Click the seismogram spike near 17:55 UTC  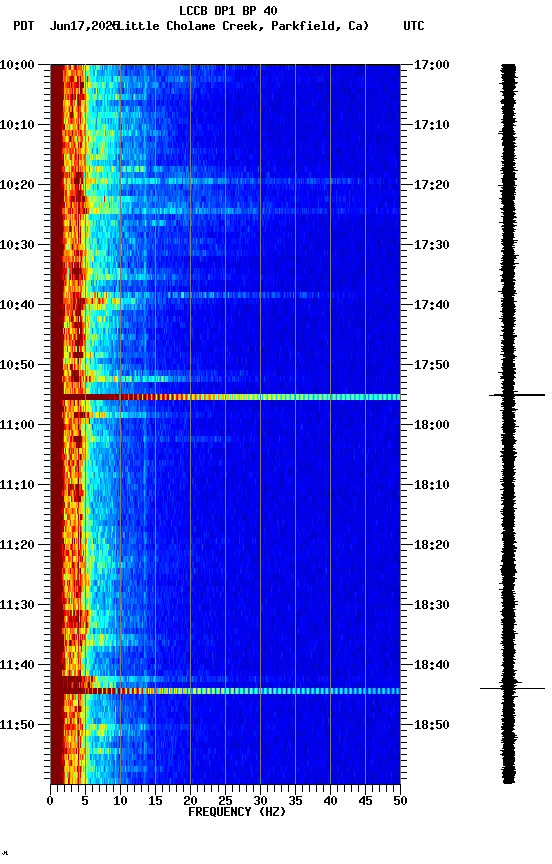click(517, 395)
